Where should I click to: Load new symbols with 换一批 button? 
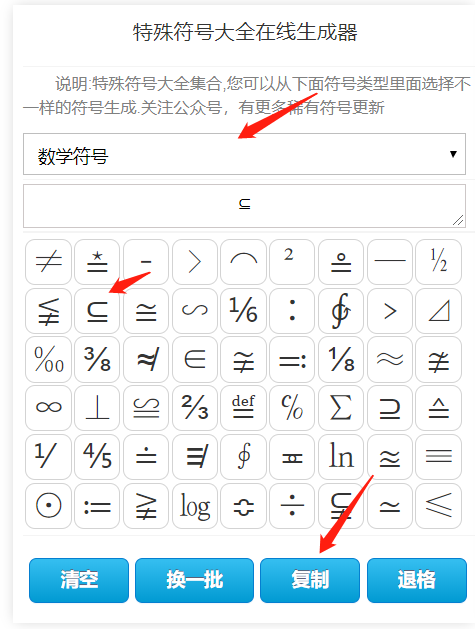195,580
